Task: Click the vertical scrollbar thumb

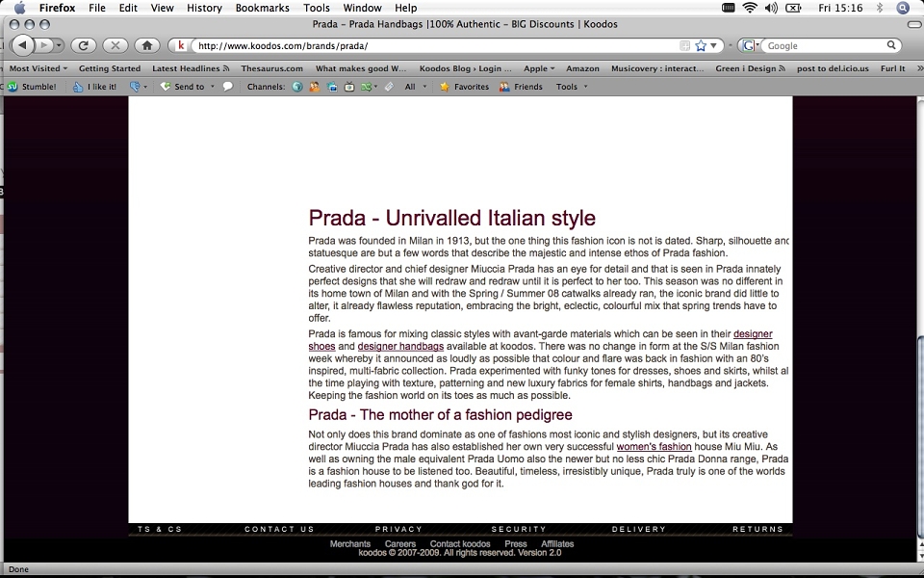Action: pyautogui.click(x=920, y=436)
